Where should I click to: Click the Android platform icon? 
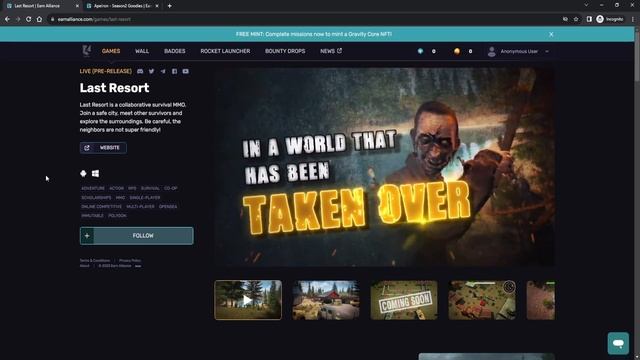click(83, 173)
